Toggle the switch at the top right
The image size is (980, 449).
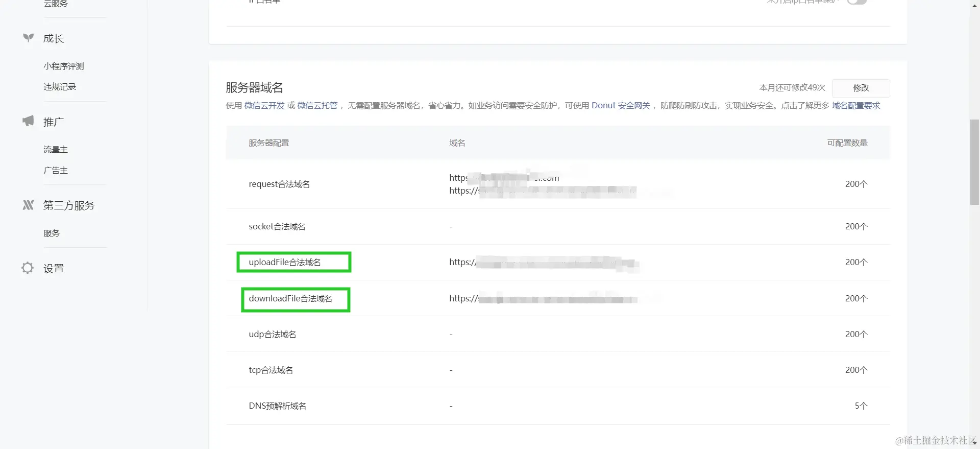coord(857,2)
